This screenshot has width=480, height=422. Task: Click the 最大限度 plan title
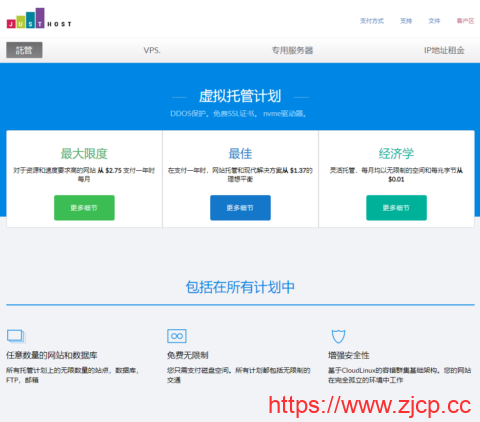pos(84,154)
